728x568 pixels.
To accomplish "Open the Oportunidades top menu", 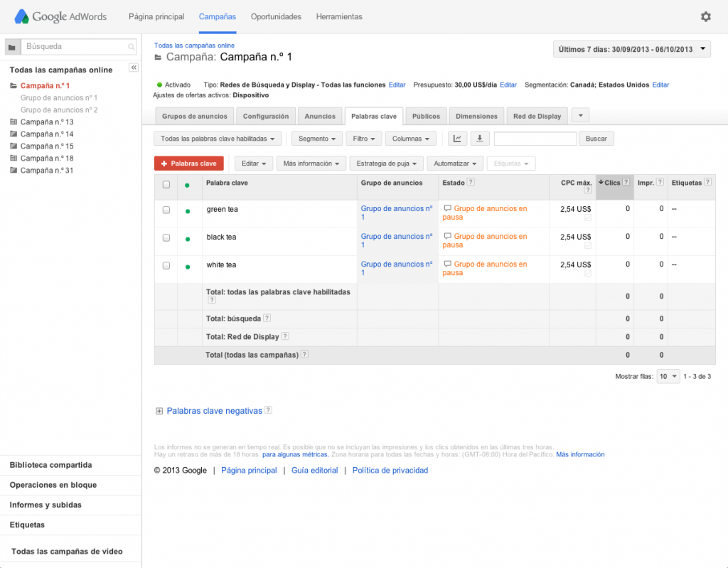I will tap(276, 16).
